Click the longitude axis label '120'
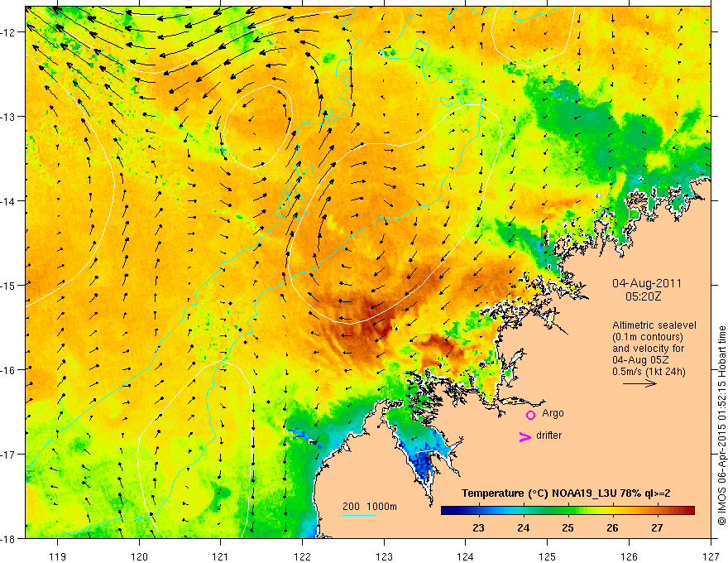The image size is (728, 563). point(139,556)
